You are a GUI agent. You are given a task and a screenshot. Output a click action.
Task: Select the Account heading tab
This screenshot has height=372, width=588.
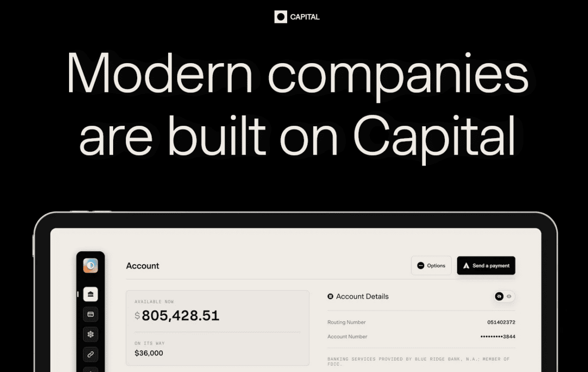point(142,266)
